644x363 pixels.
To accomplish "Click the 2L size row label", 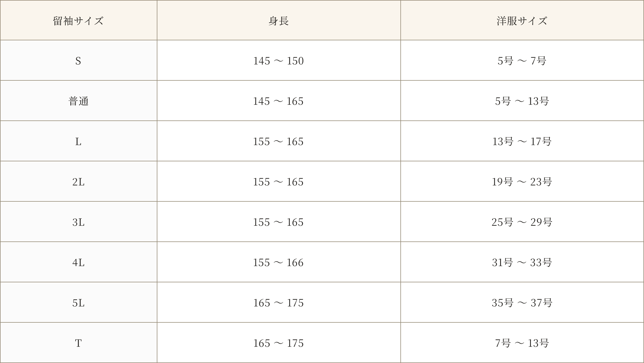I will pyautogui.click(x=79, y=182).
